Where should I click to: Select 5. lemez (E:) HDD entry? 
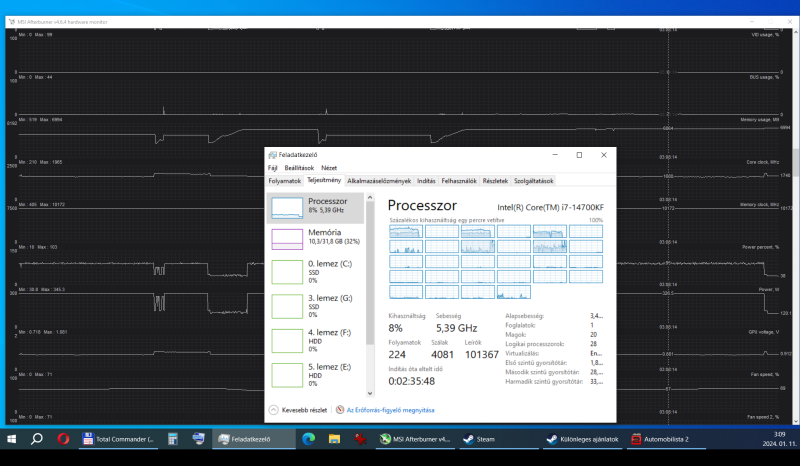pyautogui.click(x=315, y=374)
